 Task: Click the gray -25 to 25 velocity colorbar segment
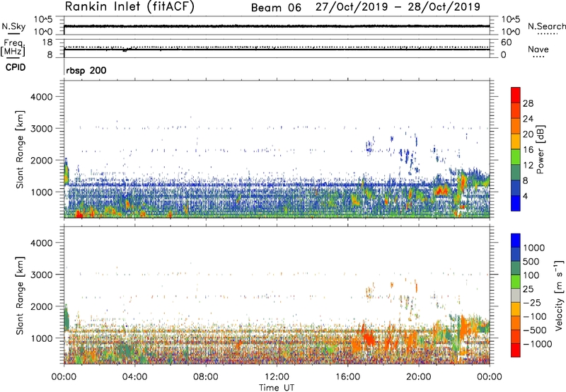(516, 295)
